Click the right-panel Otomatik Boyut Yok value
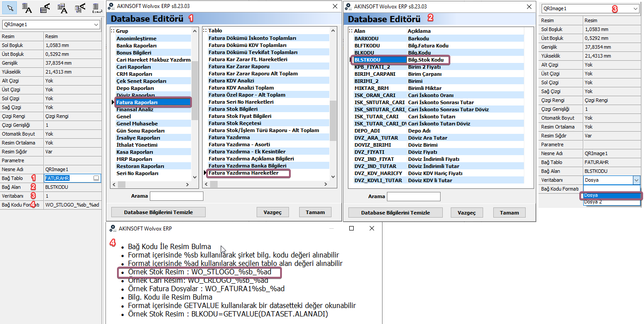This screenshot has width=644, height=324. point(612,118)
